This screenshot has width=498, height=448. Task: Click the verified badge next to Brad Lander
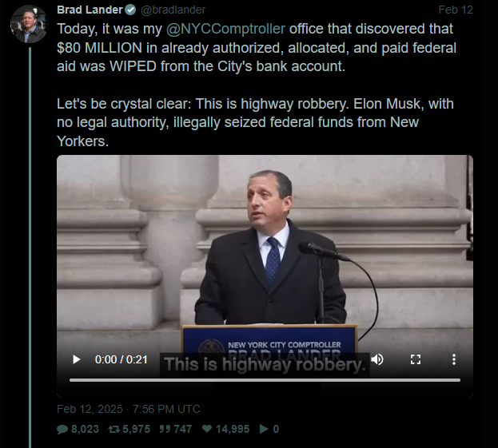pos(130,10)
